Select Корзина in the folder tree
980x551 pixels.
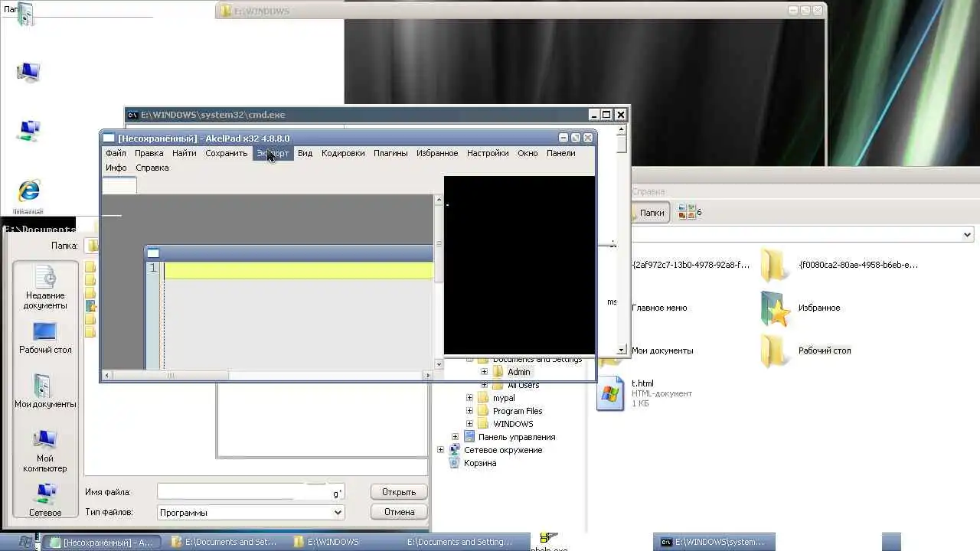tap(479, 463)
